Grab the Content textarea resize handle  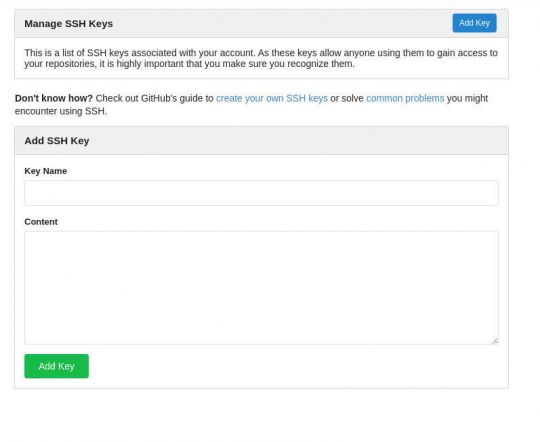(x=495, y=341)
